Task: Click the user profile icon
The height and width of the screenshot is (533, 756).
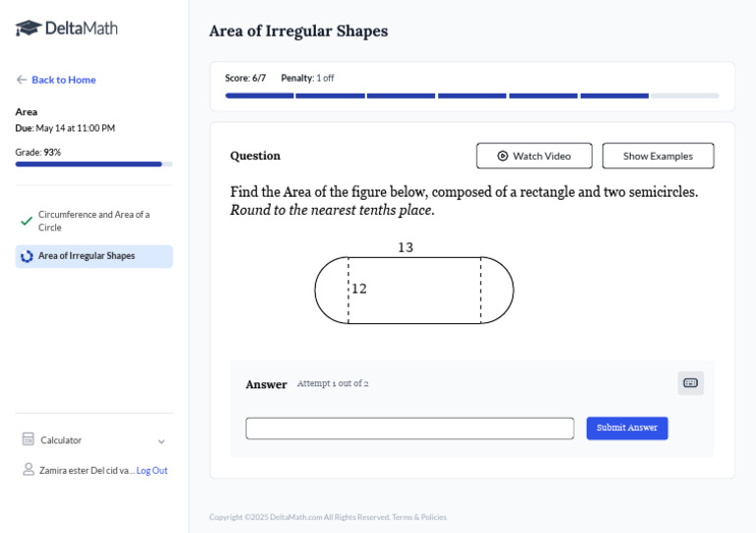Action: point(28,470)
